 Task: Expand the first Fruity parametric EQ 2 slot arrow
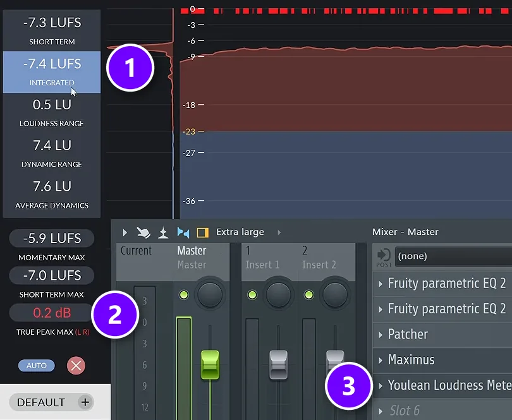click(x=380, y=284)
